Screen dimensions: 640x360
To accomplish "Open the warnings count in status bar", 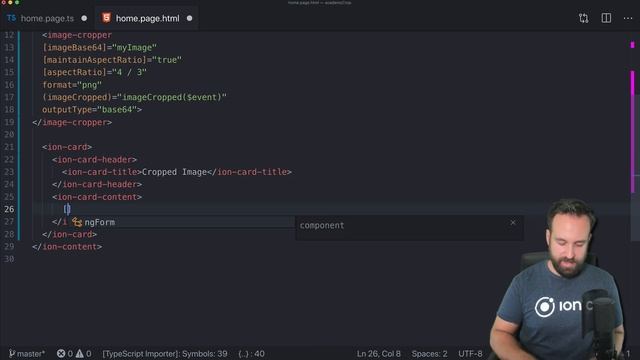I will [83, 353].
